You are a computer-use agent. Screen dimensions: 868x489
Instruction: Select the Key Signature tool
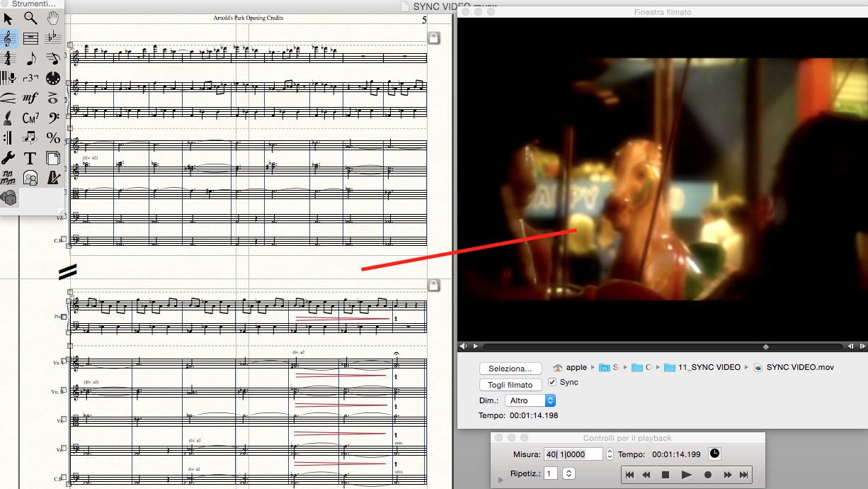53,38
